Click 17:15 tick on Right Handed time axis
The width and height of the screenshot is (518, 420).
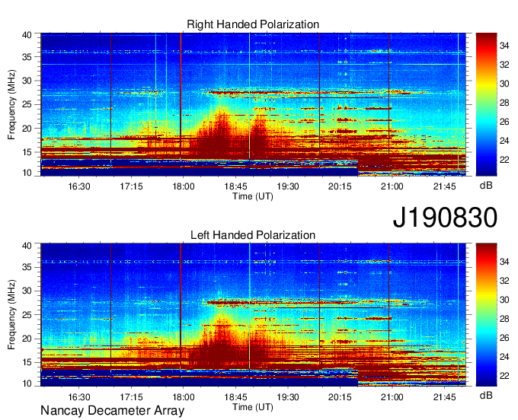pyautogui.click(x=132, y=186)
